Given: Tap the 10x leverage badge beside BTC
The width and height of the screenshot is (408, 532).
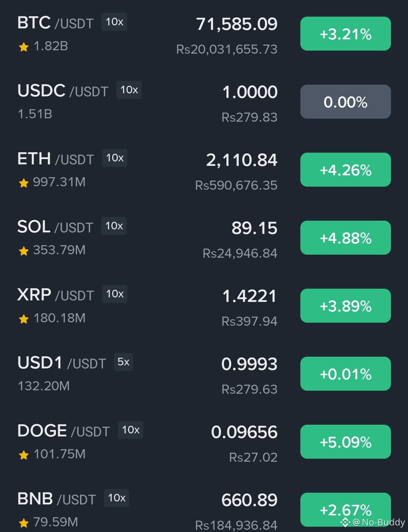Looking at the screenshot, I should coord(114,22).
